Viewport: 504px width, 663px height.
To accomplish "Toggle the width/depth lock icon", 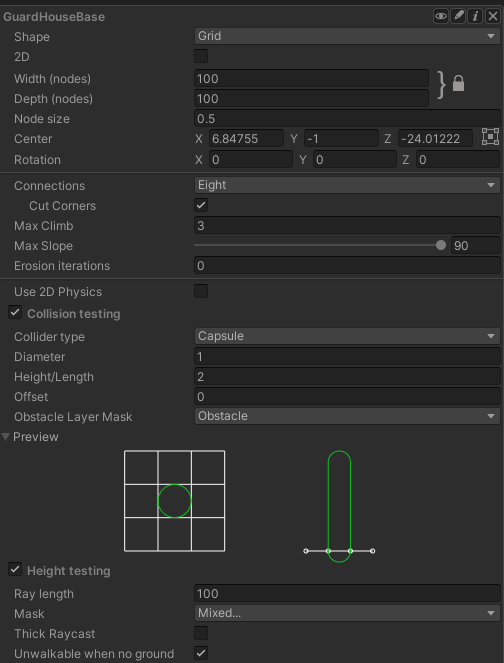I will pyautogui.click(x=458, y=83).
